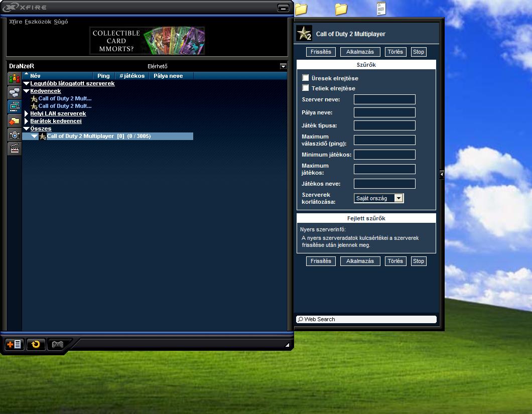
Task: Open the file downloads sidebar icon
Action: [14, 121]
